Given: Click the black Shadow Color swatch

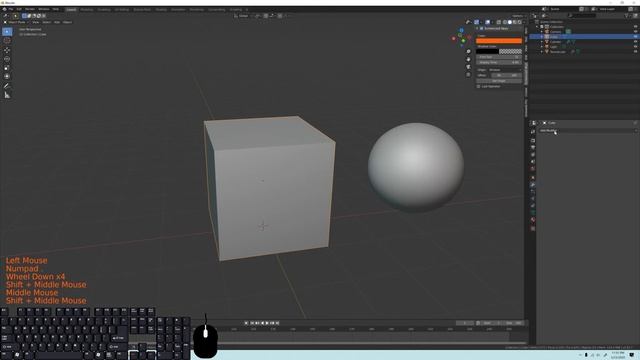Looking at the screenshot, I should click(x=487, y=51).
